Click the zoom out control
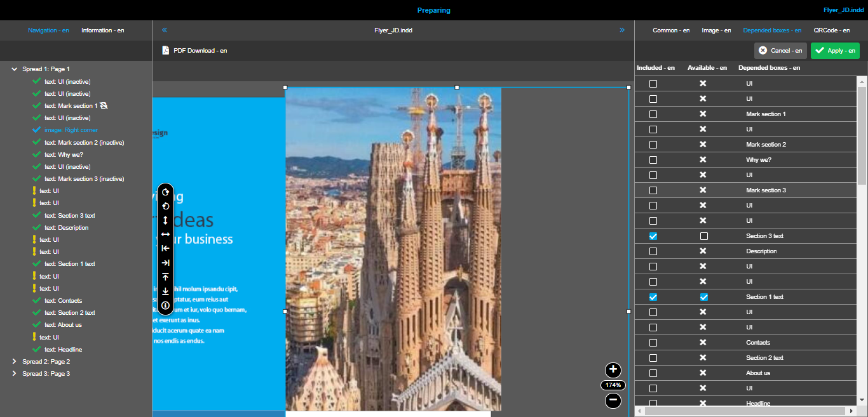Screen dimensions: 868x417 click(613, 400)
